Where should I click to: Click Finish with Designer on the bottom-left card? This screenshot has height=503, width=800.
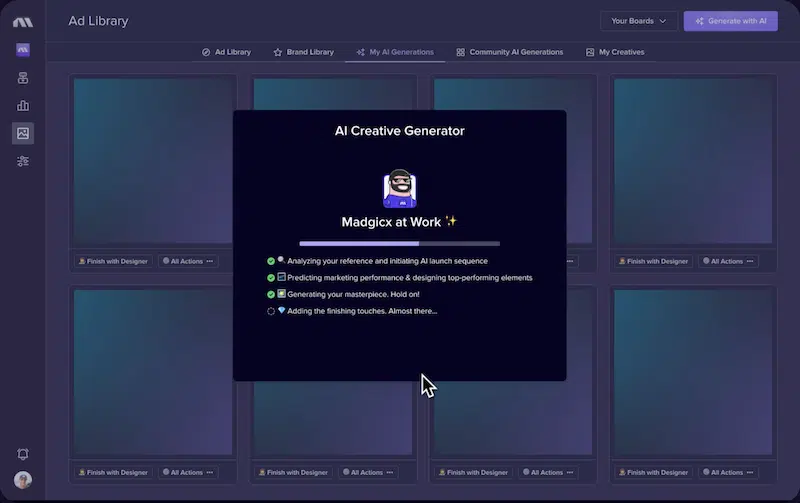pos(113,472)
